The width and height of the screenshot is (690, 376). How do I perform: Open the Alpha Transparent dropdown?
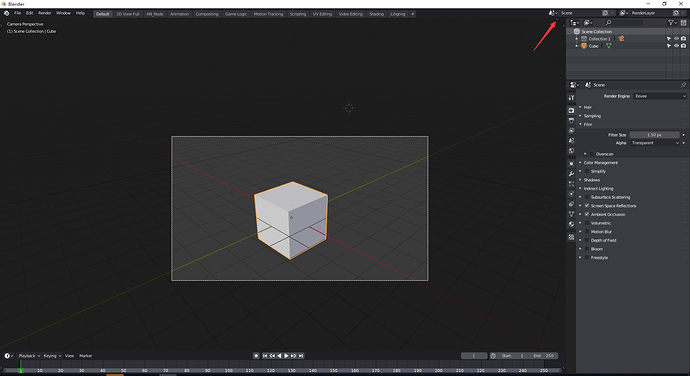655,143
